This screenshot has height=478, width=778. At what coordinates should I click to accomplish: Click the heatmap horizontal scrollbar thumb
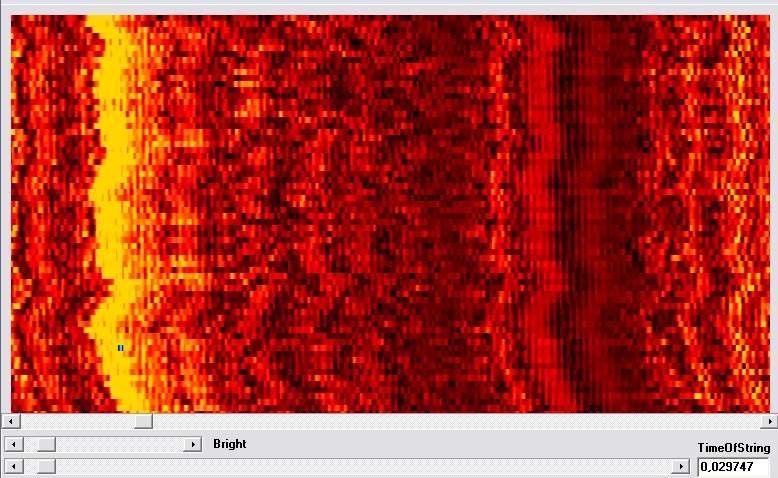click(x=143, y=422)
